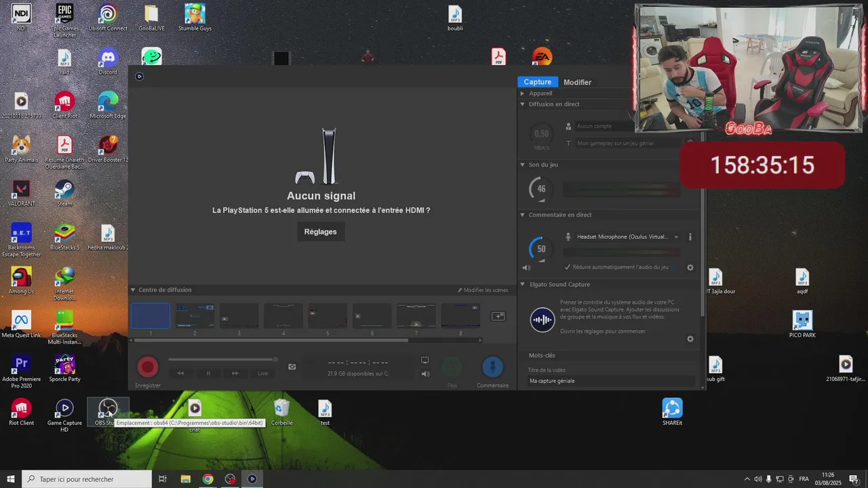Expand the Appareil section
The image size is (868, 488).
[x=522, y=94]
